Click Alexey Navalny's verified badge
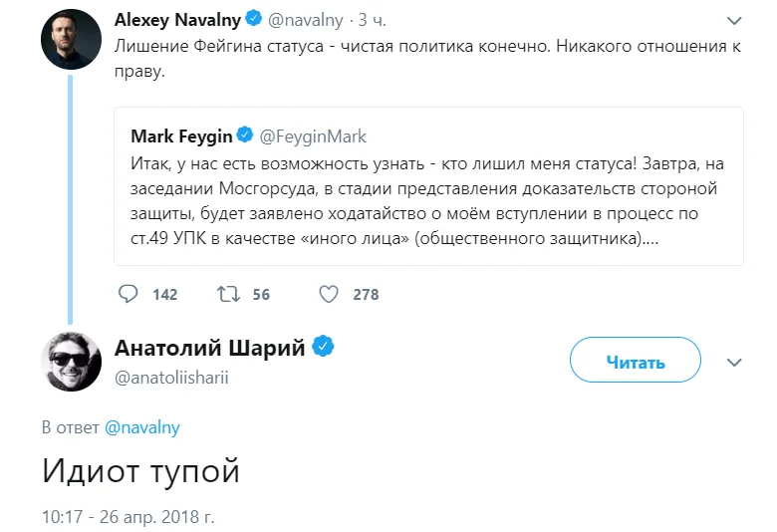 [x=255, y=18]
